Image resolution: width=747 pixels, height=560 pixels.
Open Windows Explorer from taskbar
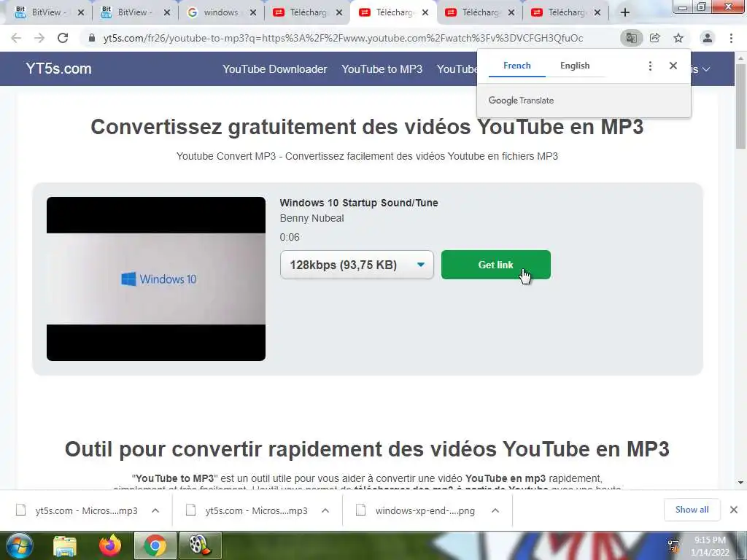[65, 545]
